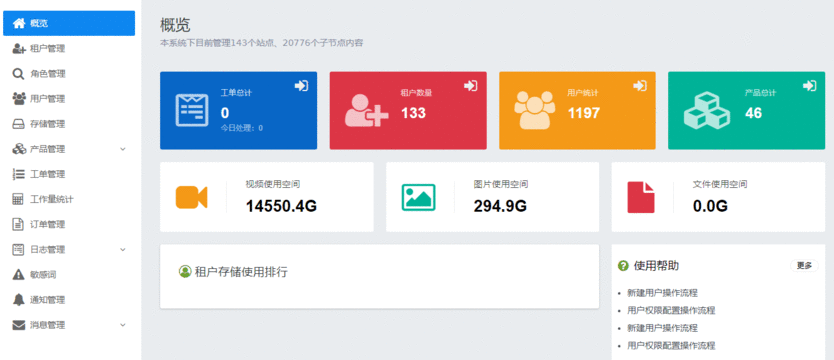Click the 租户数量 value 133
This screenshot has height=360, width=834.
point(413,113)
